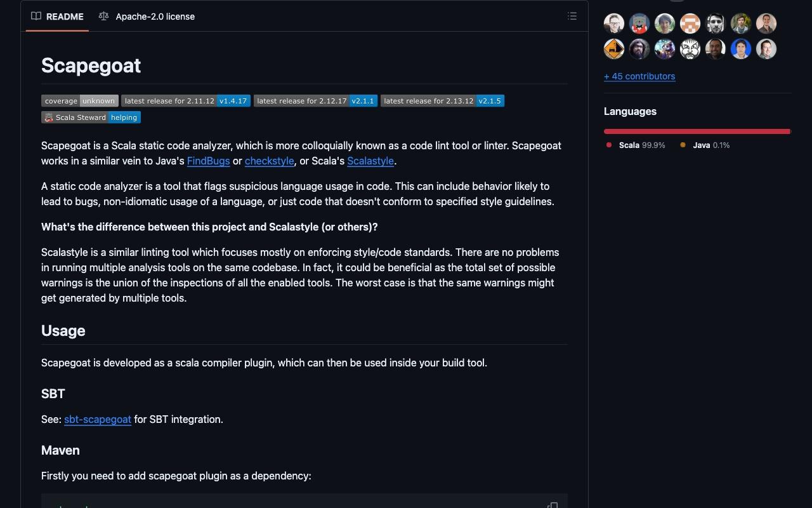The image size is (812, 508).
Task: Open second avatar in bottom contributor row
Action: [639, 49]
